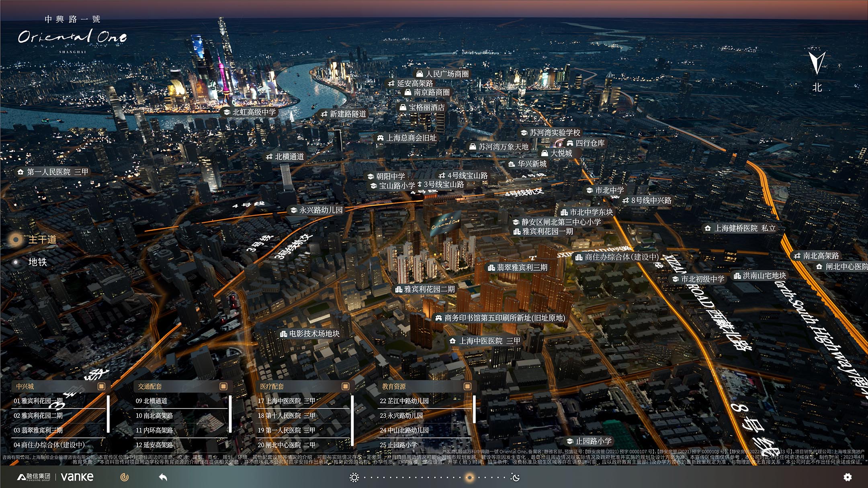The height and width of the screenshot is (488, 868).
Task: Click the 苏河湾实验学校 map marker
Action: pyautogui.click(x=551, y=133)
